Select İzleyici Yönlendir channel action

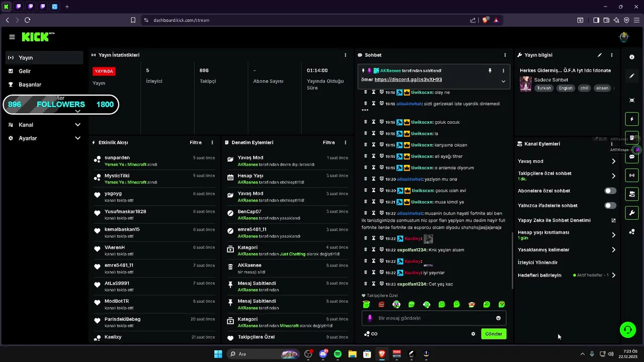[538, 262]
